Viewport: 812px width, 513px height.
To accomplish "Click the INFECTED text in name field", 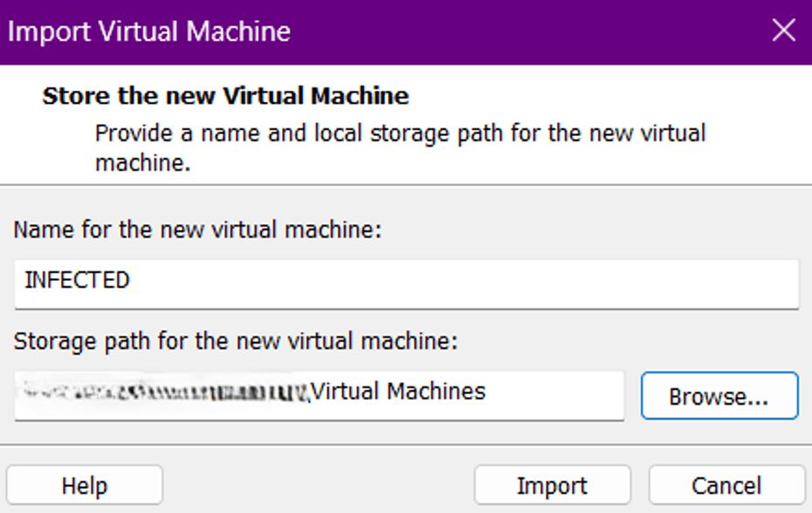I will tap(77, 281).
